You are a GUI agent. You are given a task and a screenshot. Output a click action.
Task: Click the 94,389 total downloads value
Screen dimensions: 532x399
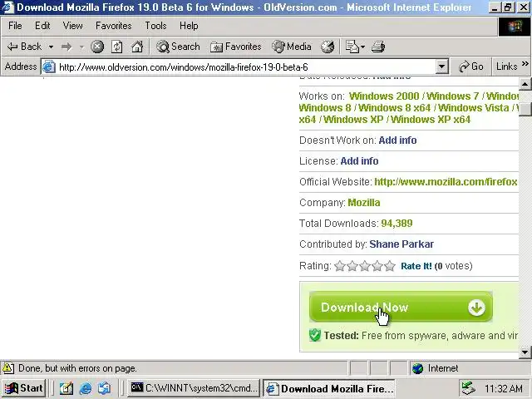397,224
